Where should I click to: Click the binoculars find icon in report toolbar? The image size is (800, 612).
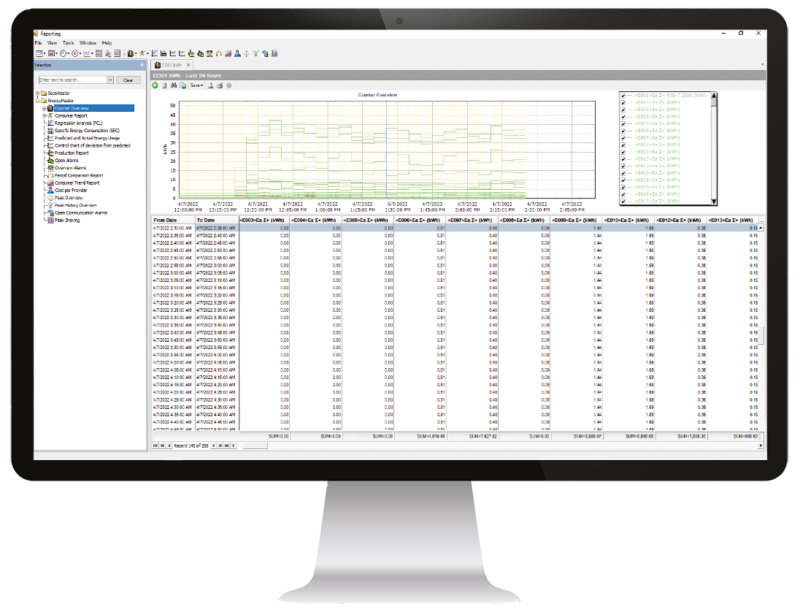click(x=173, y=85)
